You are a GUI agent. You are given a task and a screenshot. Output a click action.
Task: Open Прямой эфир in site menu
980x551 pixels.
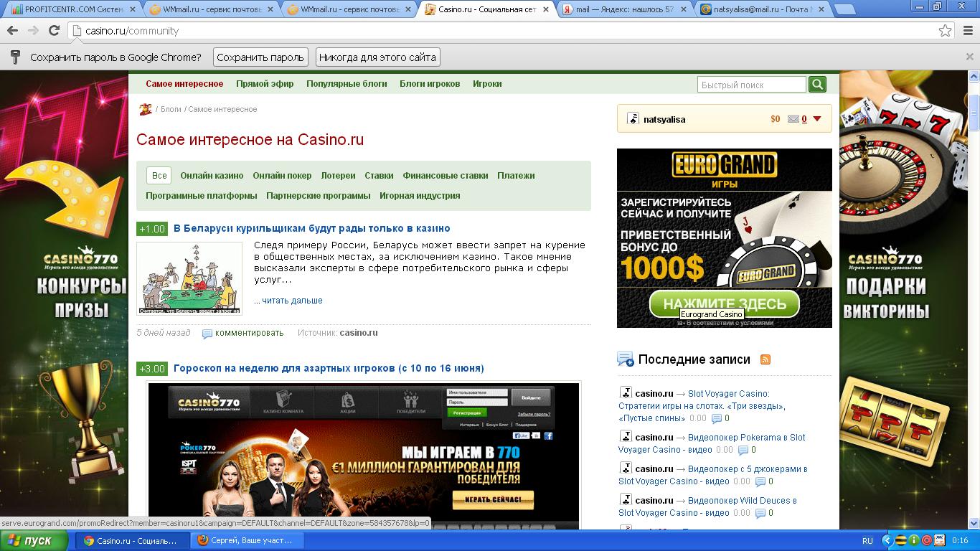(265, 84)
